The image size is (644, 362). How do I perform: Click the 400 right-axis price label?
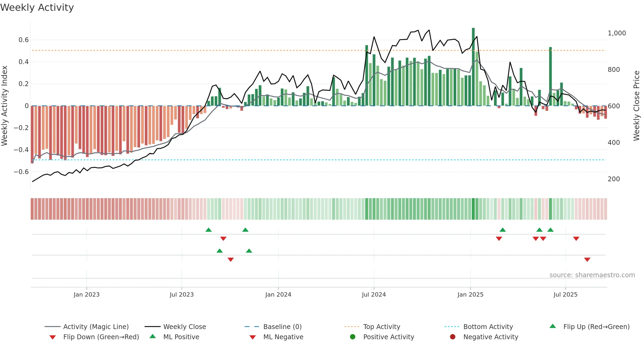[614, 143]
